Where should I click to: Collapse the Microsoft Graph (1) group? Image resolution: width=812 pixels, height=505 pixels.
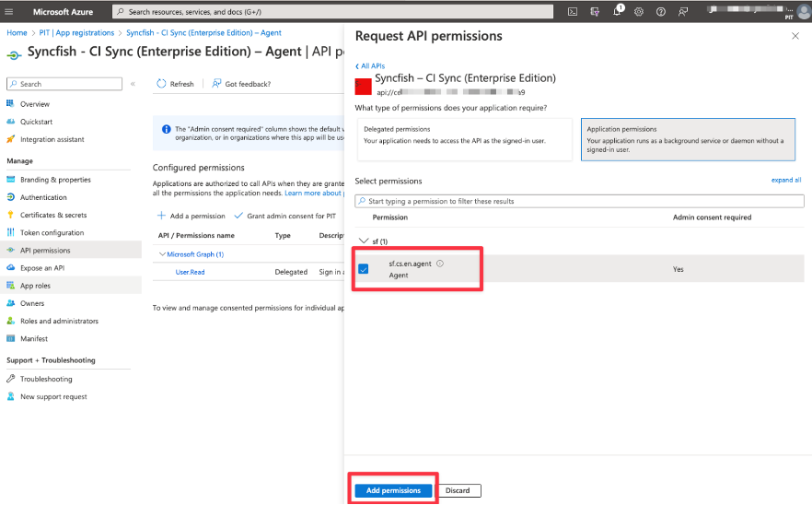point(162,254)
